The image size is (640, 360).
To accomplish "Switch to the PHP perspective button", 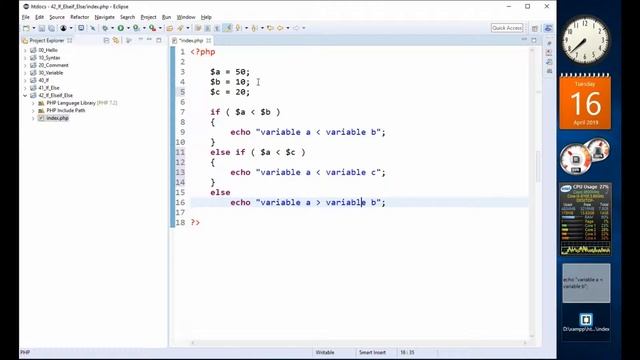I will [548, 28].
